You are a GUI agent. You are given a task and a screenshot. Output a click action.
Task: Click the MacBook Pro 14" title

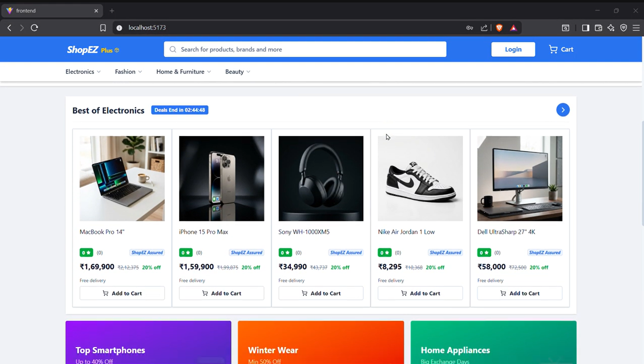point(102,232)
